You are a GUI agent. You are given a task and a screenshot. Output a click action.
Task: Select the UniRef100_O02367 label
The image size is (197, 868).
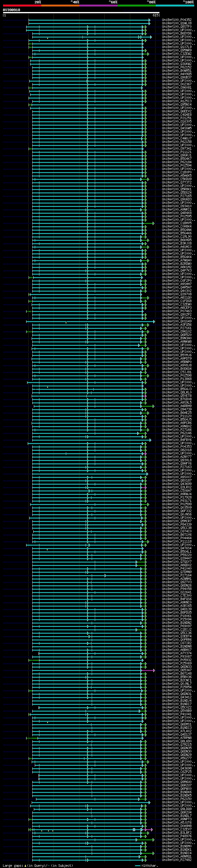177,84
